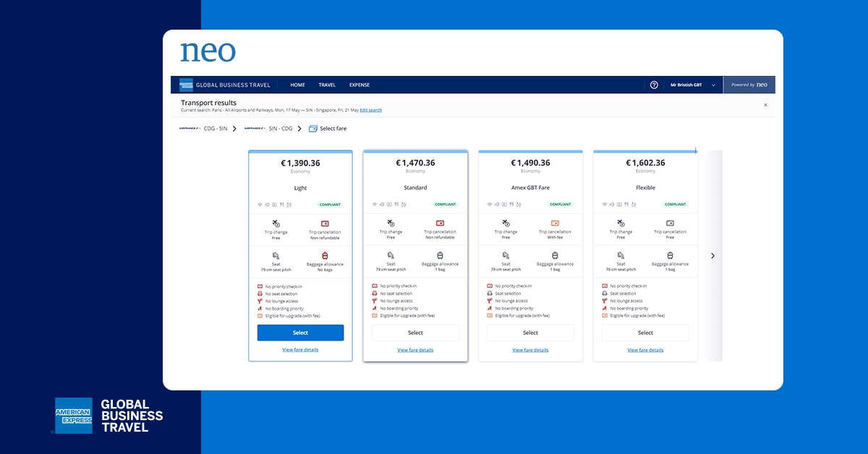This screenshot has height=454, width=868.
Task: Click the Trip change icon in Light fare
Action: tap(276, 223)
